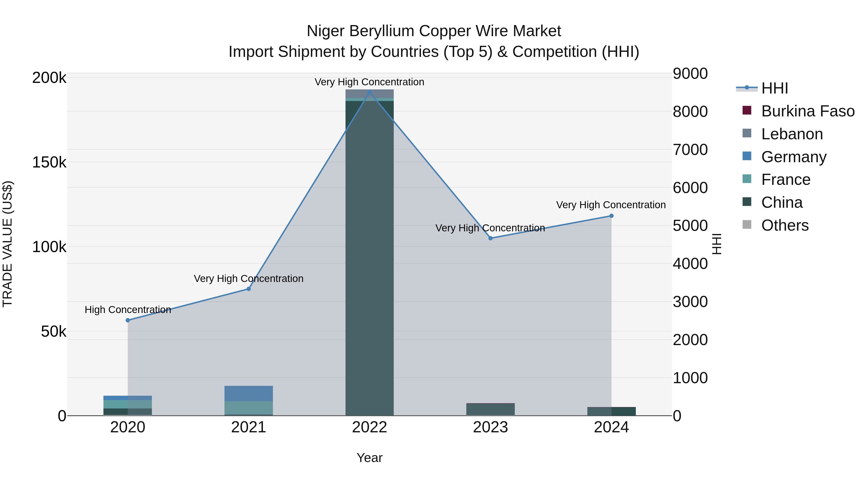The height and width of the screenshot is (488, 868).
Task: Toggle Lebanon series via legend label
Action: coord(792,134)
